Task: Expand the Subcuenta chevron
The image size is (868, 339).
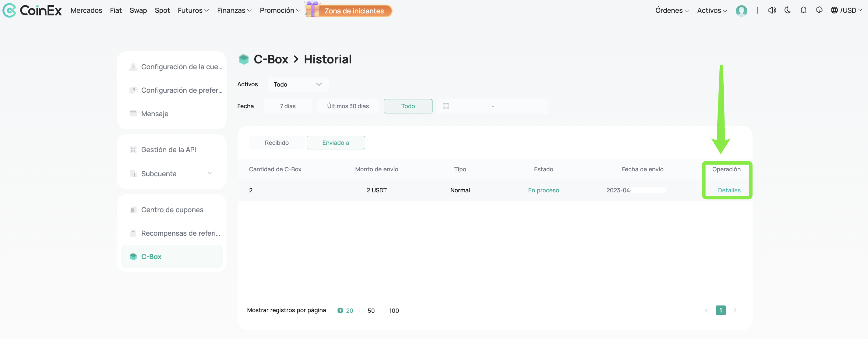Action: 210,173
